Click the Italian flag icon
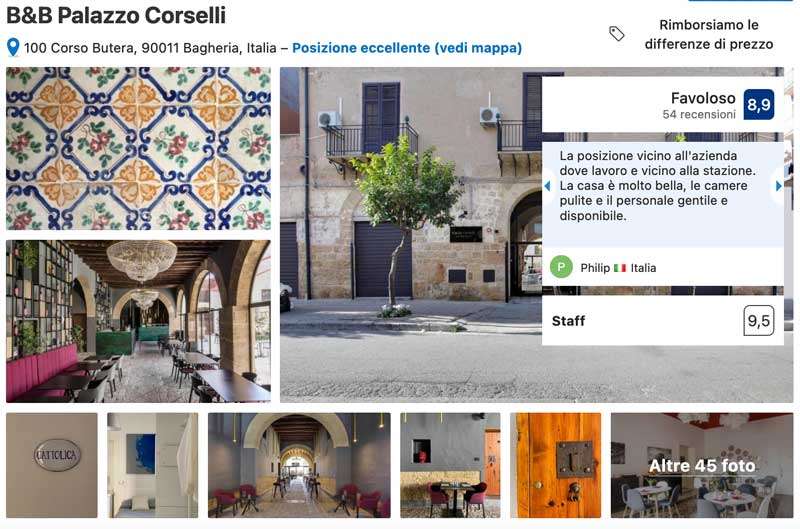Image resolution: width=800 pixels, height=529 pixels. pyautogui.click(x=620, y=268)
